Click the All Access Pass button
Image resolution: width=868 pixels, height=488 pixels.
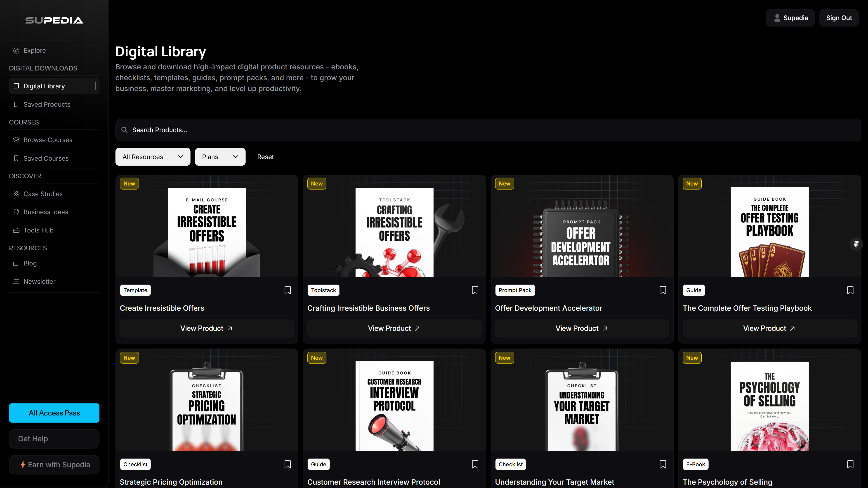(54, 413)
